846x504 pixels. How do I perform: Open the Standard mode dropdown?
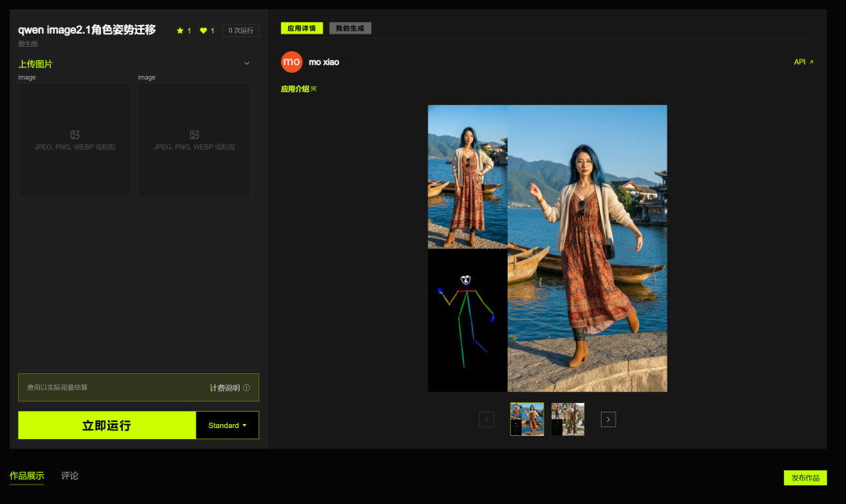coord(227,425)
